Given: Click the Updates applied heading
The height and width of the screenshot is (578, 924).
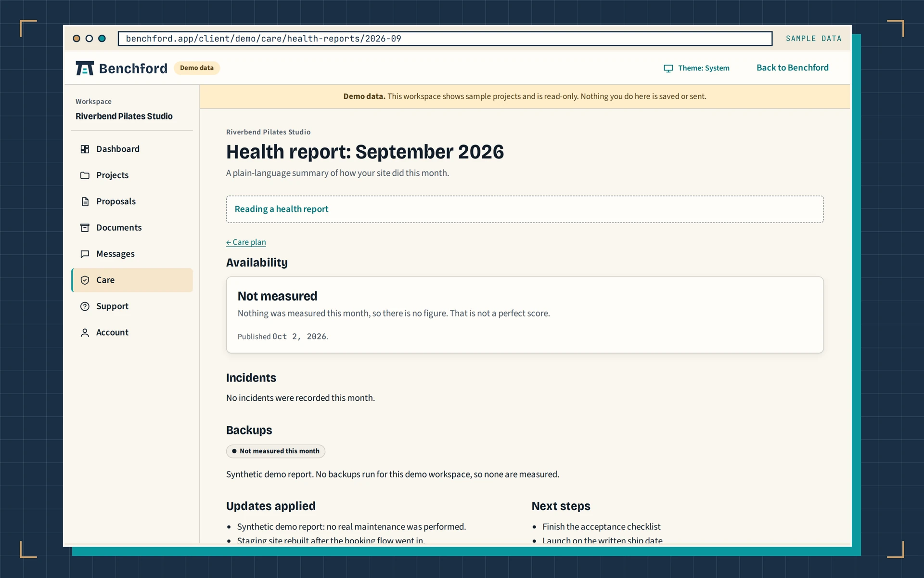Looking at the screenshot, I should (271, 506).
